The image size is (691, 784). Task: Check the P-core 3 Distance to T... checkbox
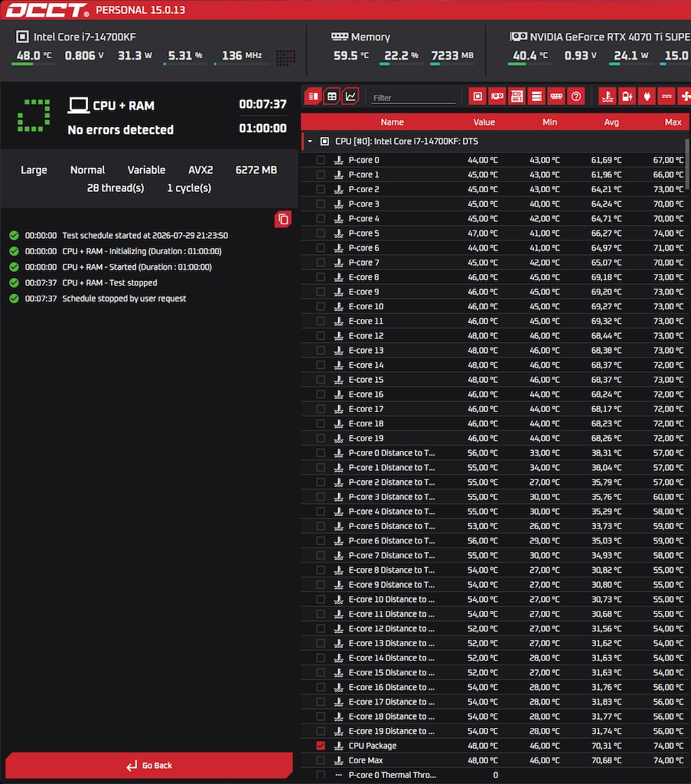pyautogui.click(x=321, y=497)
